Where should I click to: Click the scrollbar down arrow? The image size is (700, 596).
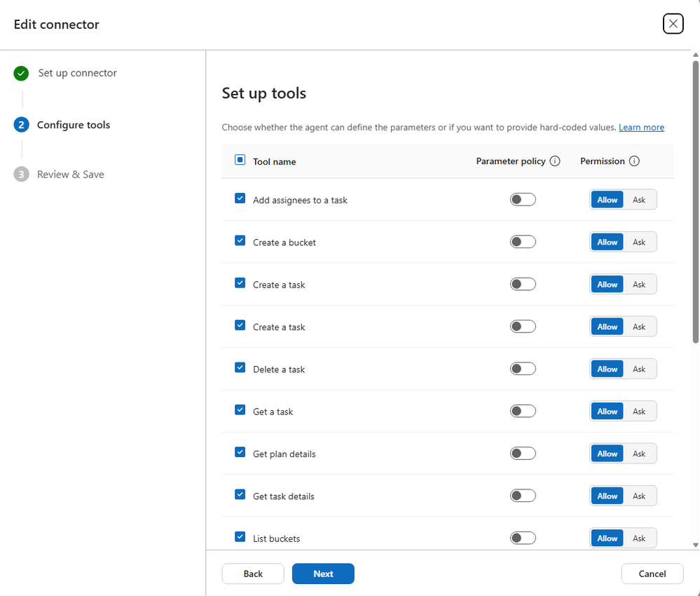[695, 545]
